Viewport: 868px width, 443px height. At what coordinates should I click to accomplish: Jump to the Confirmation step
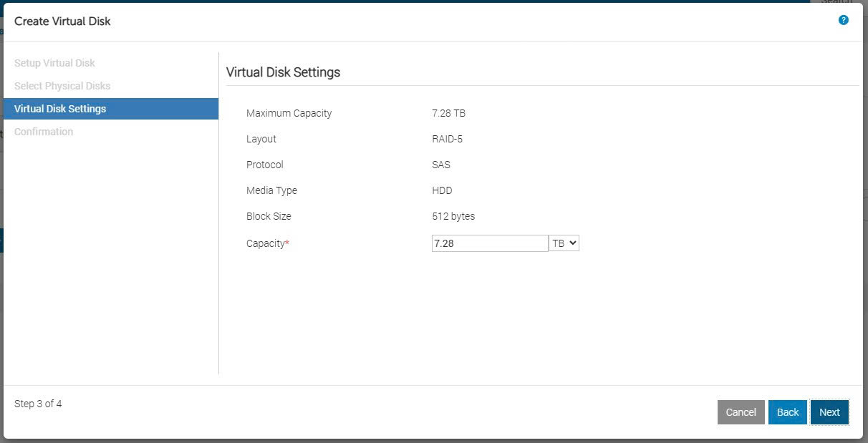coord(44,132)
